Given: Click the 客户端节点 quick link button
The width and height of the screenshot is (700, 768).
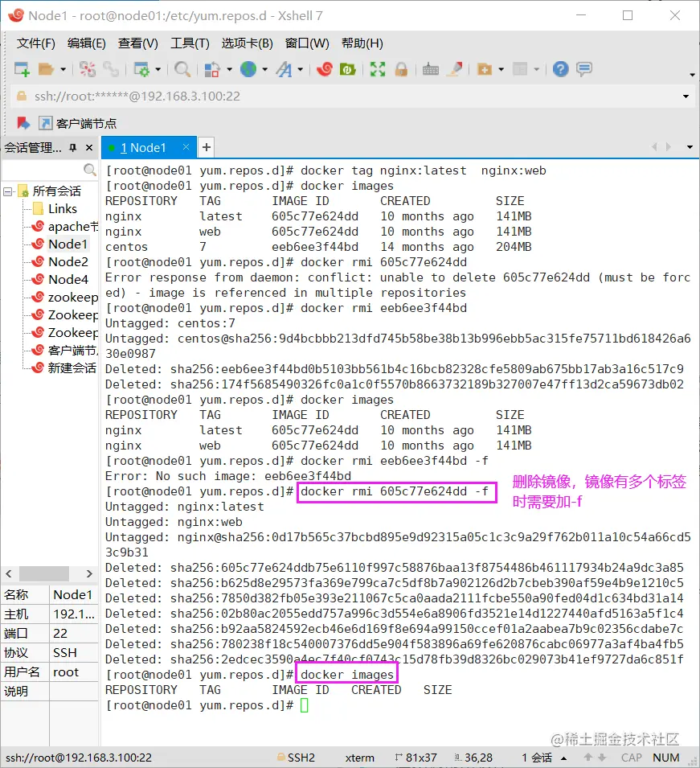Looking at the screenshot, I should pos(78,123).
